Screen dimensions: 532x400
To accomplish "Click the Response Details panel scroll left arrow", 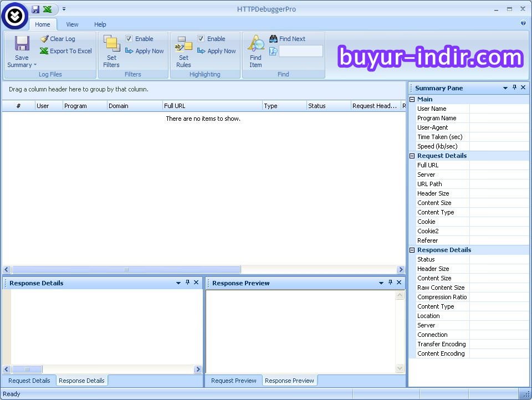I will 7,369.
